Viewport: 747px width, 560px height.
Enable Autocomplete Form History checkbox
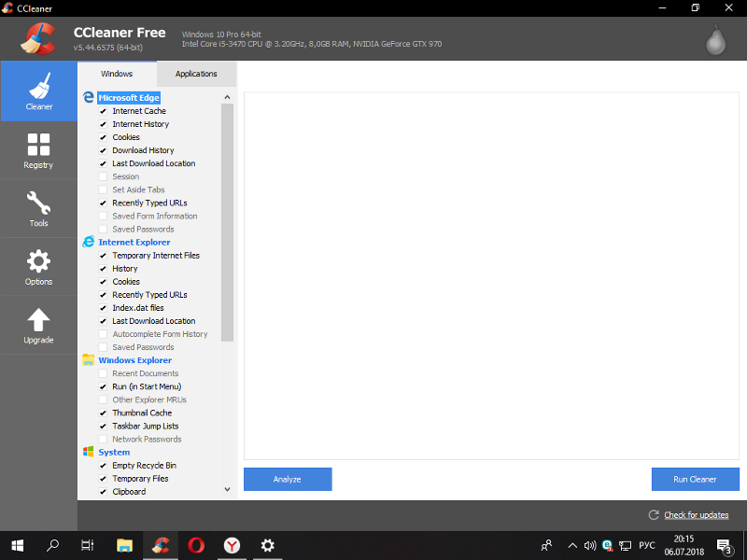tap(103, 334)
